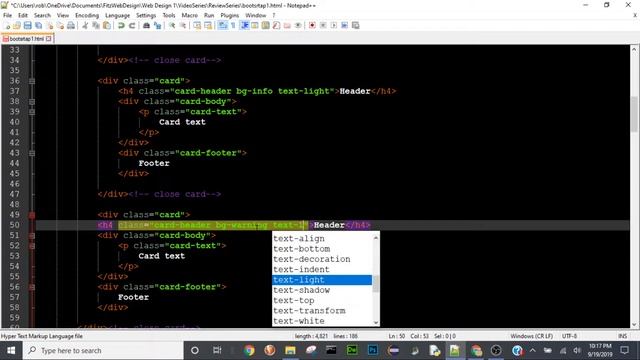The height and width of the screenshot is (360, 640).
Task: Click the Windows (CR LF) status bar entry
Action: (x=531, y=336)
